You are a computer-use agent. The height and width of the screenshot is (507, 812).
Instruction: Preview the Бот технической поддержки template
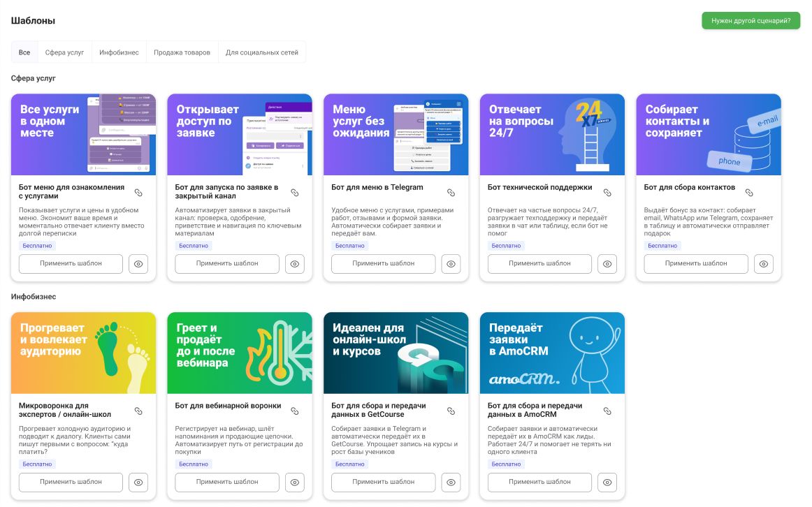pyautogui.click(x=607, y=264)
